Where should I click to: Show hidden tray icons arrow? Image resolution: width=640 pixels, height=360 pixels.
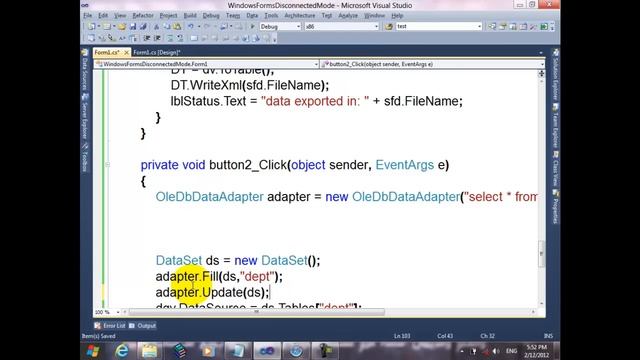462,351
